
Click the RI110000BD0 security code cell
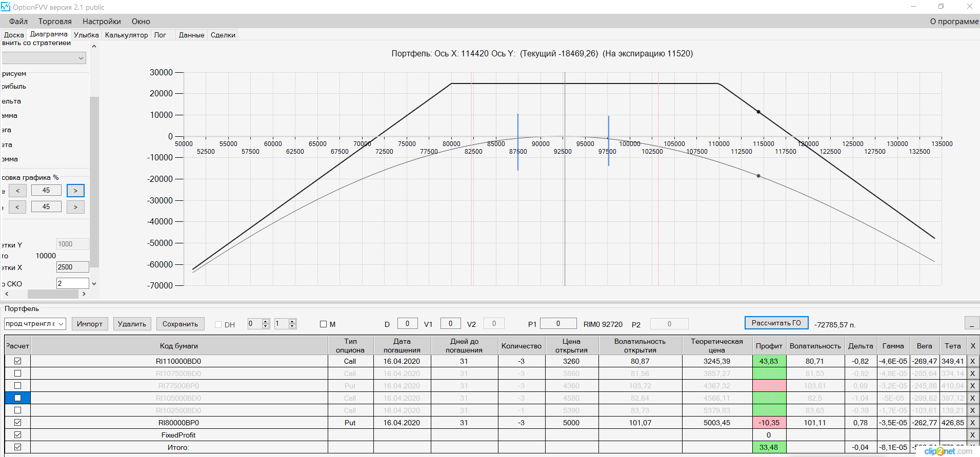(179, 361)
